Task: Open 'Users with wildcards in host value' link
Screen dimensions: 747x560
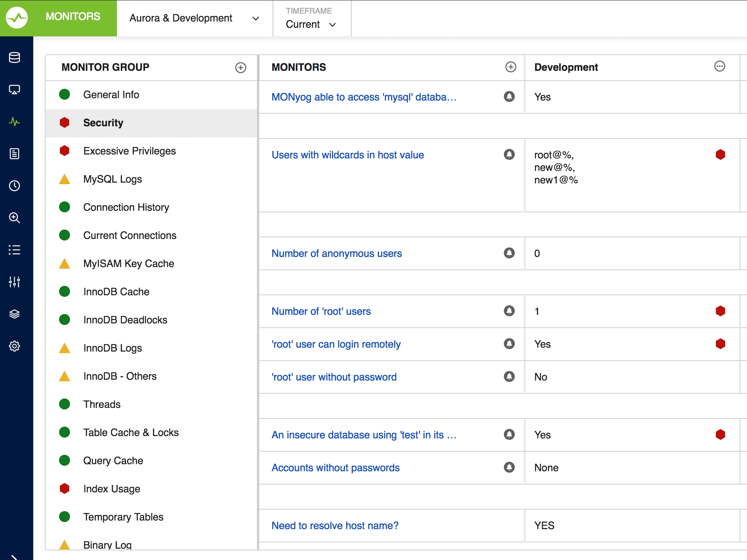Action: coord(348,155)
